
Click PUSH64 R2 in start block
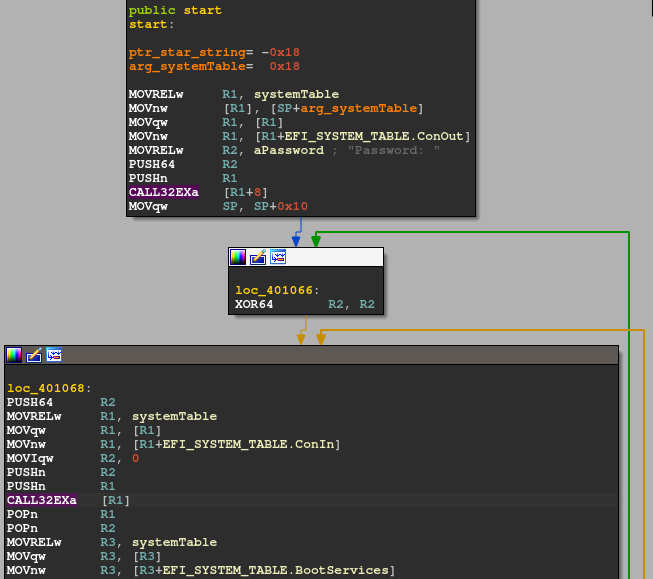[x=183, y=165]
